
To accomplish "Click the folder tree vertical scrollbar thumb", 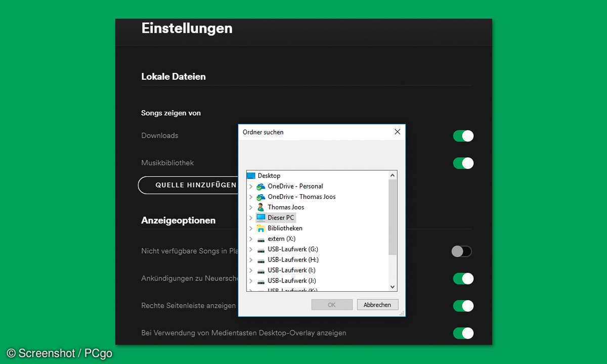I will (393, 217).
